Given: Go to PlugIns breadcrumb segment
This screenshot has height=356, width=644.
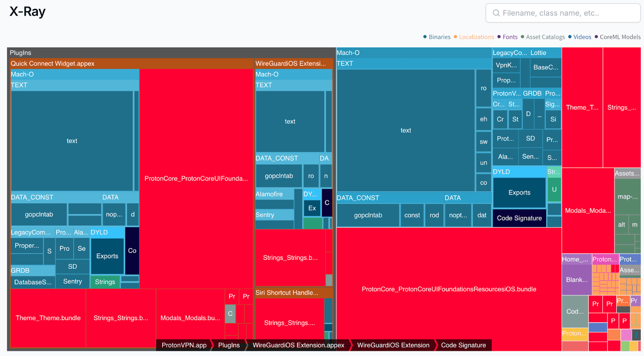Looking at the screenshot, I should click(229, 345).
